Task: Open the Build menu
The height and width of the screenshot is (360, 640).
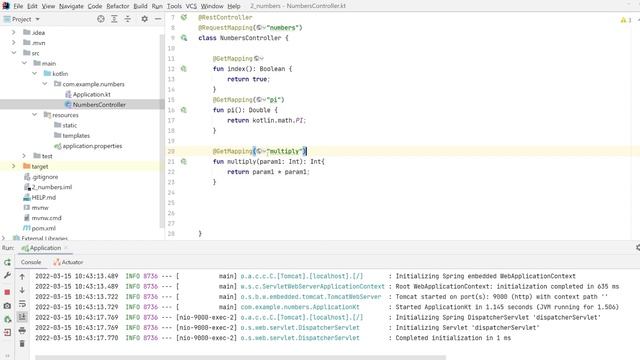Action: [x=140, y=6]
